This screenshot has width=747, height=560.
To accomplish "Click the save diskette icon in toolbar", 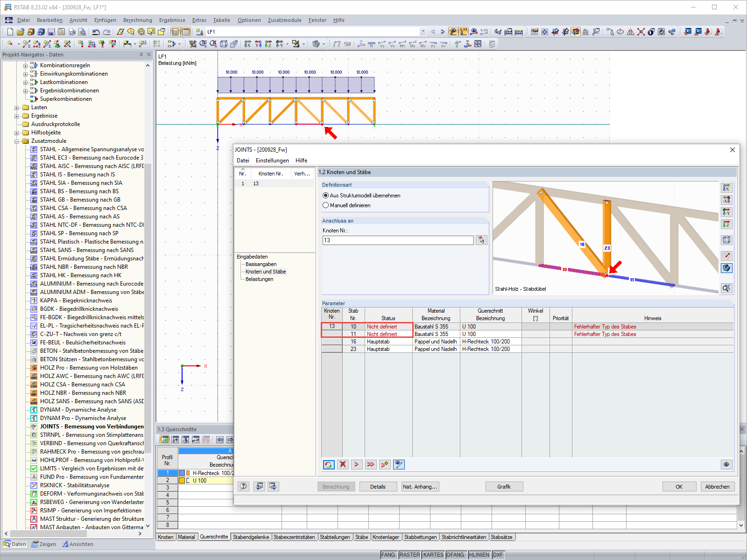I will coord(51,32).
